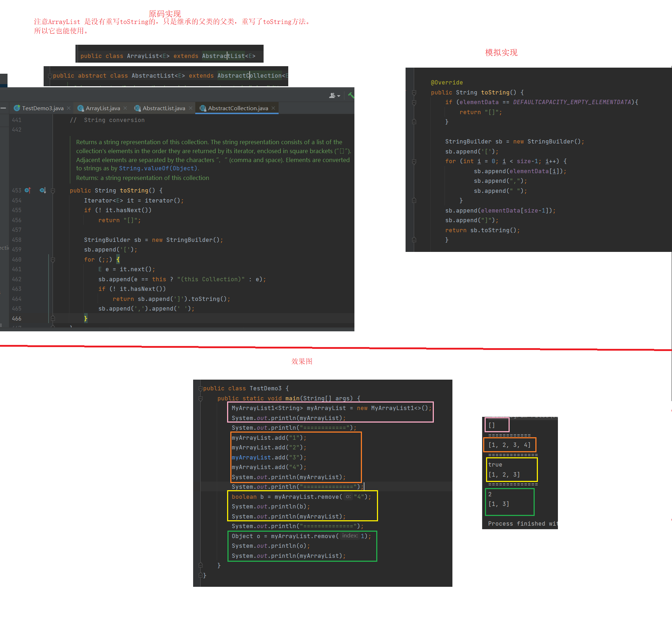Click the toString method name on line 453
The height and width of the screenshot is (619, 672).
134,190
